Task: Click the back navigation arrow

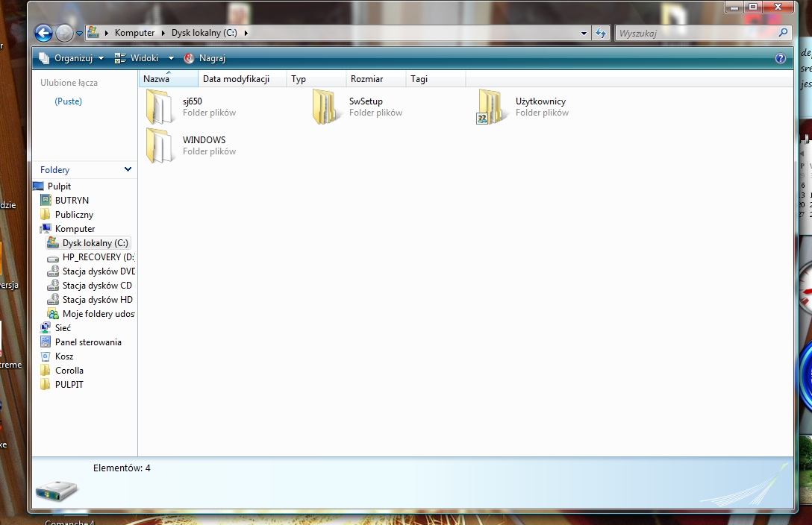Action: 43,32
